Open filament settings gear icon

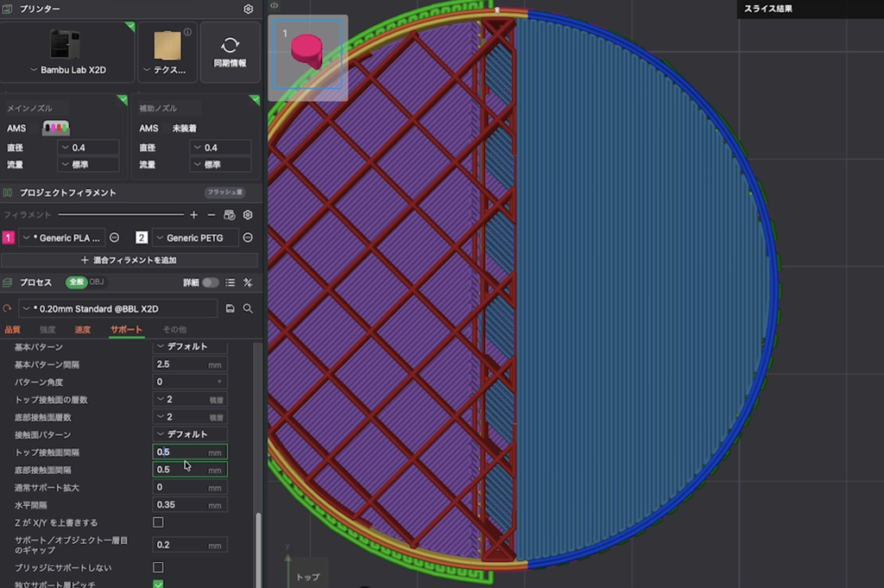(x=248, y=215)
